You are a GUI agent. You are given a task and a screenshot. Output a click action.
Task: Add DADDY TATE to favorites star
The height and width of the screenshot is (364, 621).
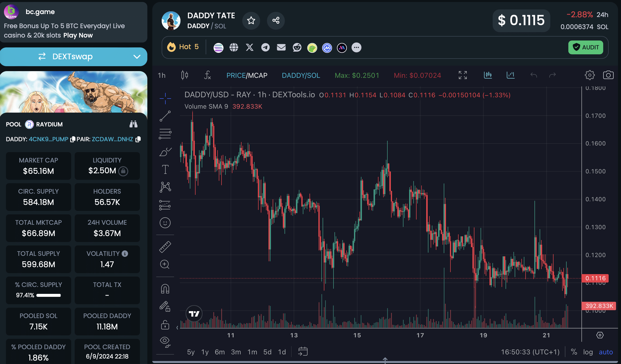click(x=251, y=20)
